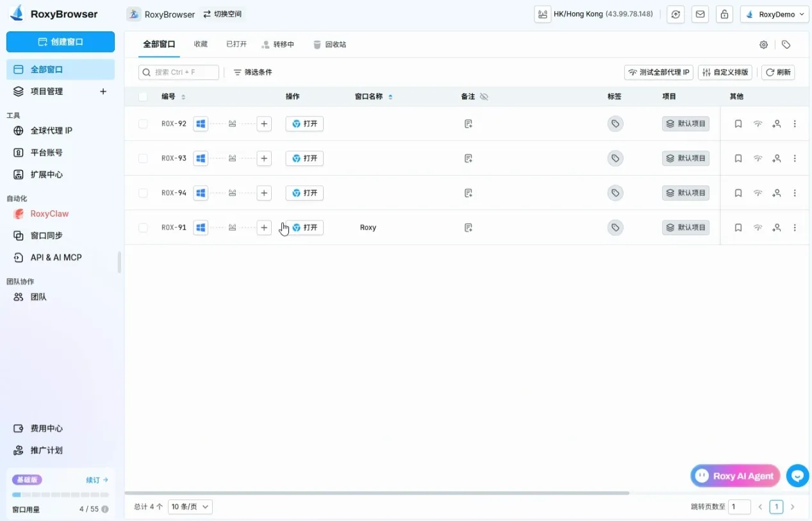The image size is (812, 521).
Task: Click the plus icon in ROX-93 row
Action: 264,158
